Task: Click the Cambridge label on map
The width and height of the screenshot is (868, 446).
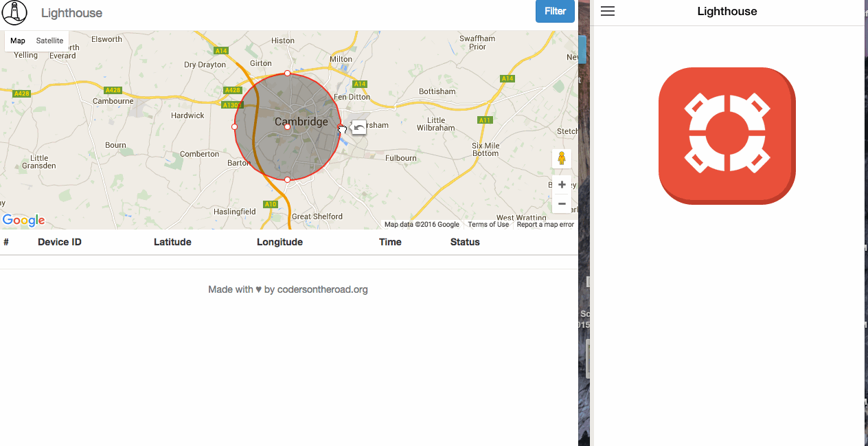Action: point(301,122)
